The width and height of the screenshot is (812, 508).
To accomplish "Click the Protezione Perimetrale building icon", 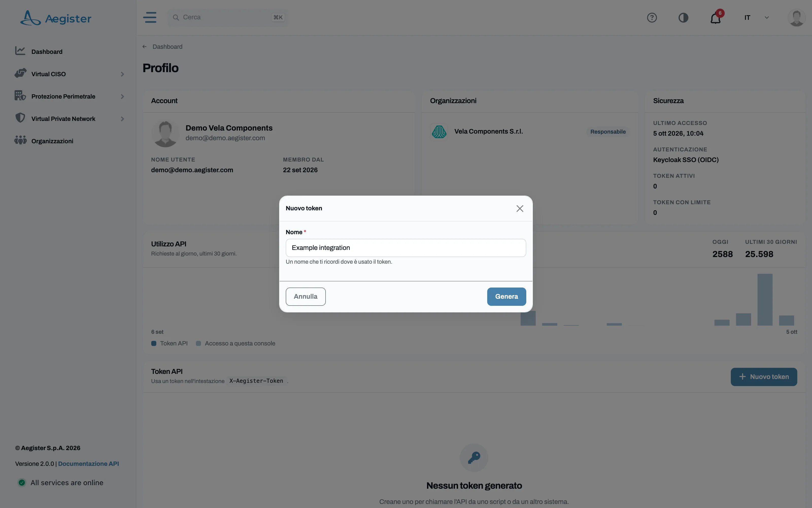I will (x=20, y=96).
